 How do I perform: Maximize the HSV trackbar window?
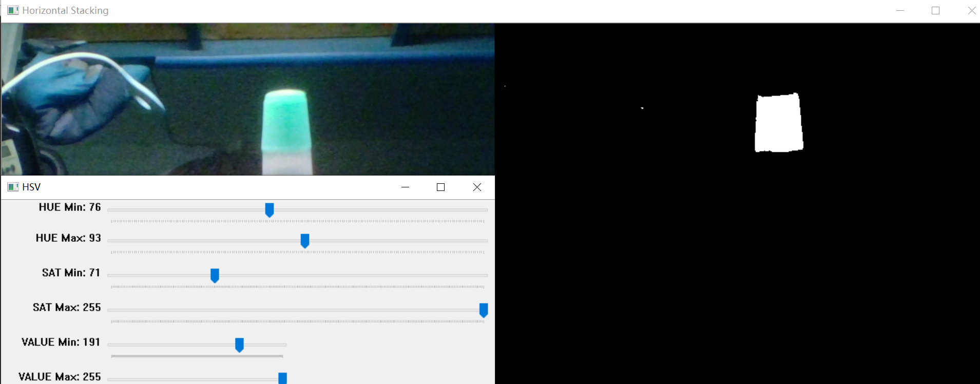click(440, 187)
